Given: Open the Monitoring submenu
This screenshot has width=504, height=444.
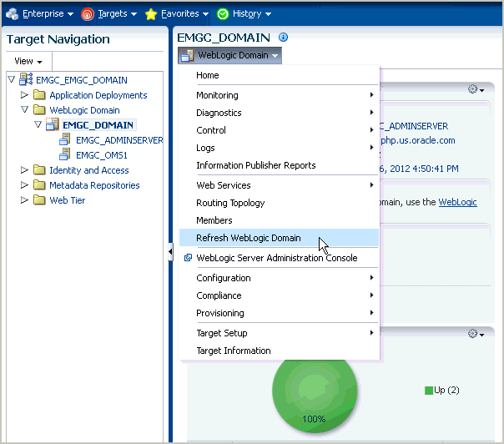Looking at the screenshot, I should coord(279,95).
